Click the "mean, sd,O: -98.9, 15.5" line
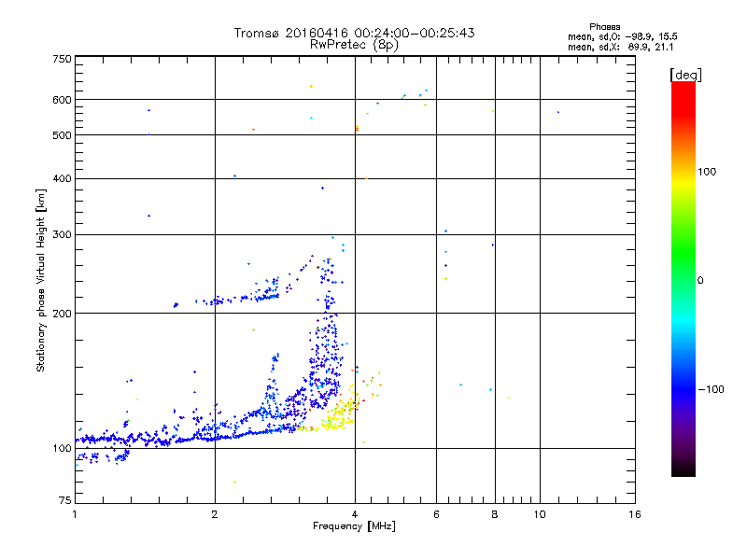The height and width of the screenshot is (560, 747). [622, 36]
